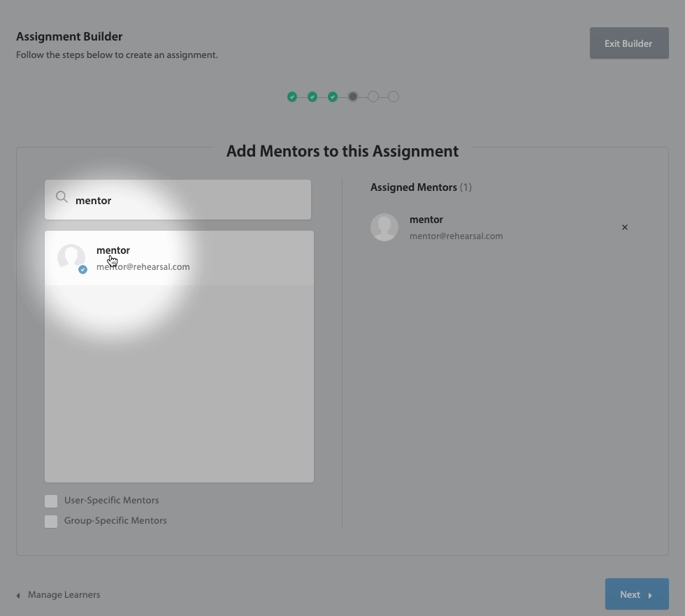
Task: Select the second completed step circle
Action: pyautogui.click(x=312, y=97)
